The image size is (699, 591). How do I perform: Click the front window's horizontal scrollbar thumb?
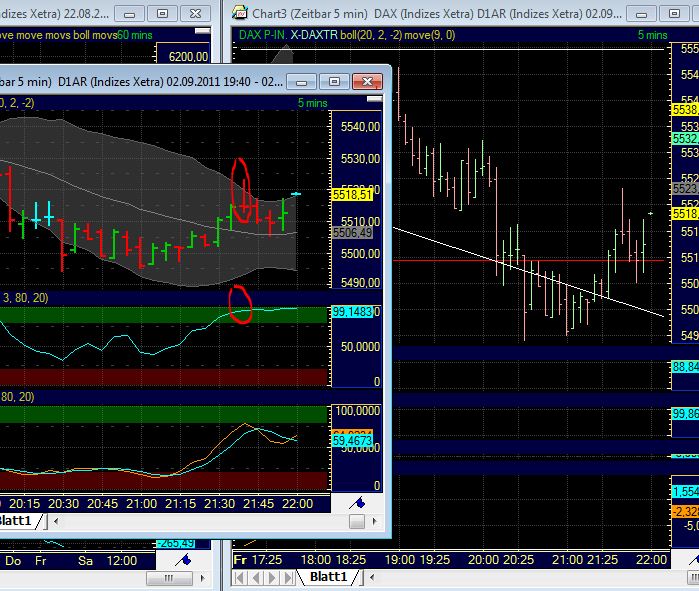tap(357, 521)
